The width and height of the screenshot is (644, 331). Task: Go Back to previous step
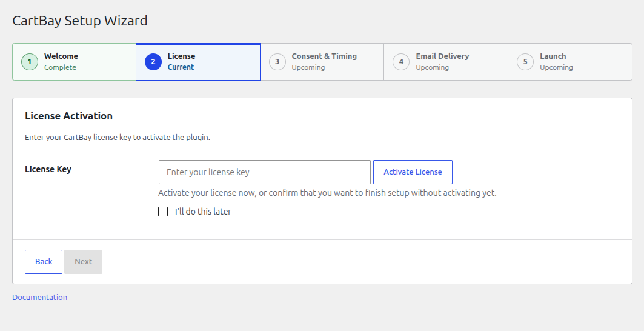(x=44, y=262)
